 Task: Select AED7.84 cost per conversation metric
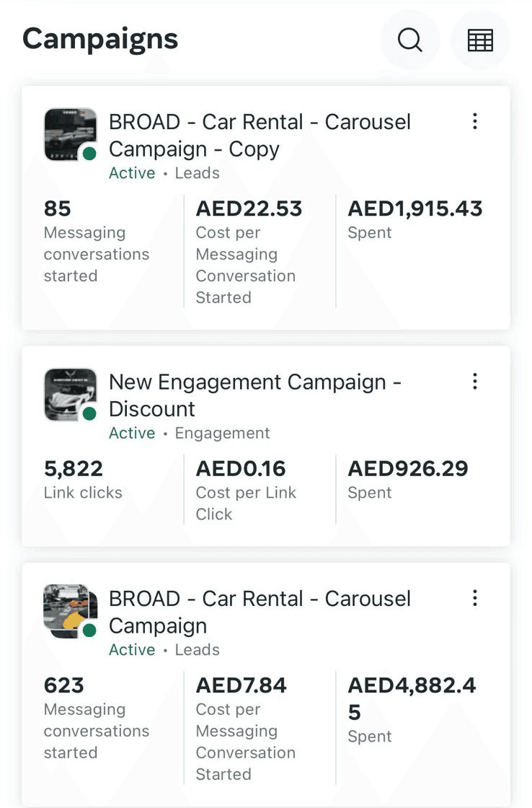pos(241,685)
